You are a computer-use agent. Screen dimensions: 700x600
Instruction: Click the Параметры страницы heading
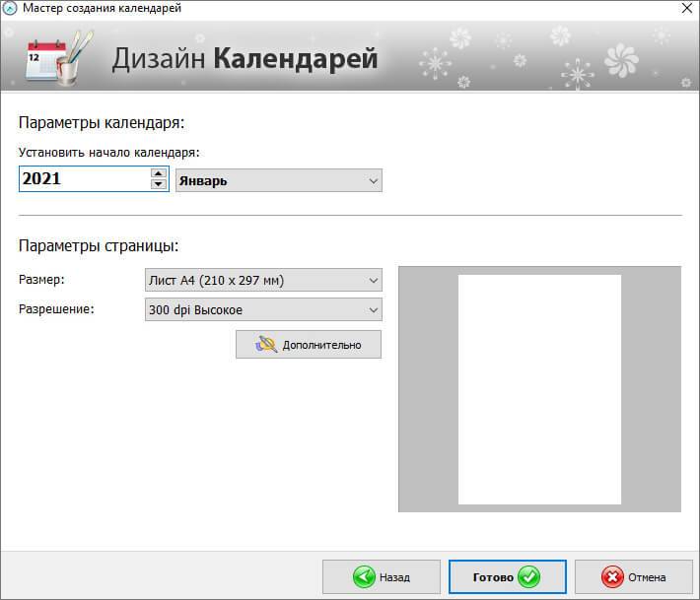tap(99, 245)
